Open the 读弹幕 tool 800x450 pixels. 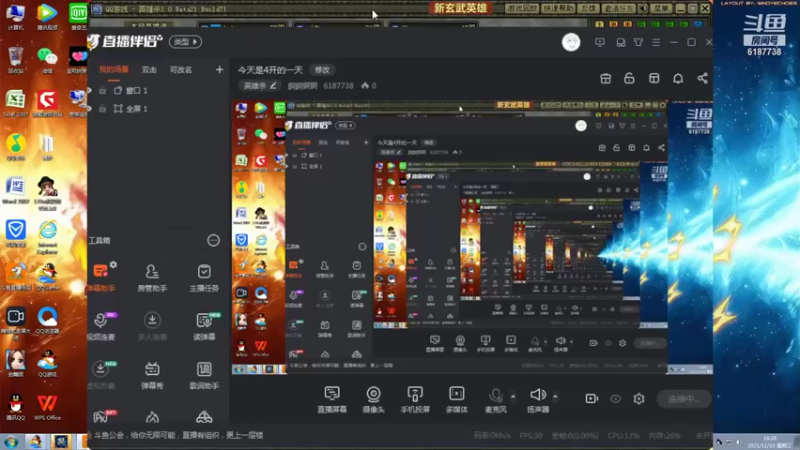(204, 326)
